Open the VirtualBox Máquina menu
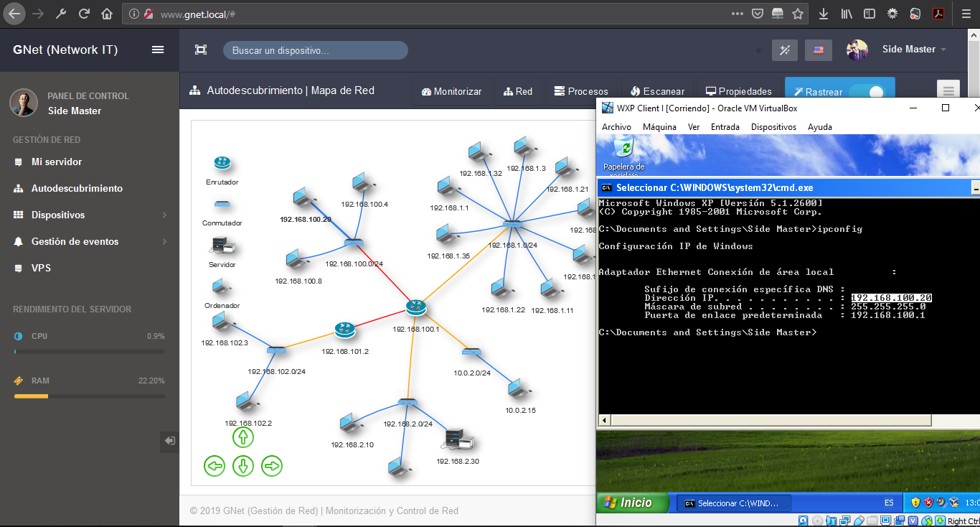980x527 pixels. click(x=659, y=127)
